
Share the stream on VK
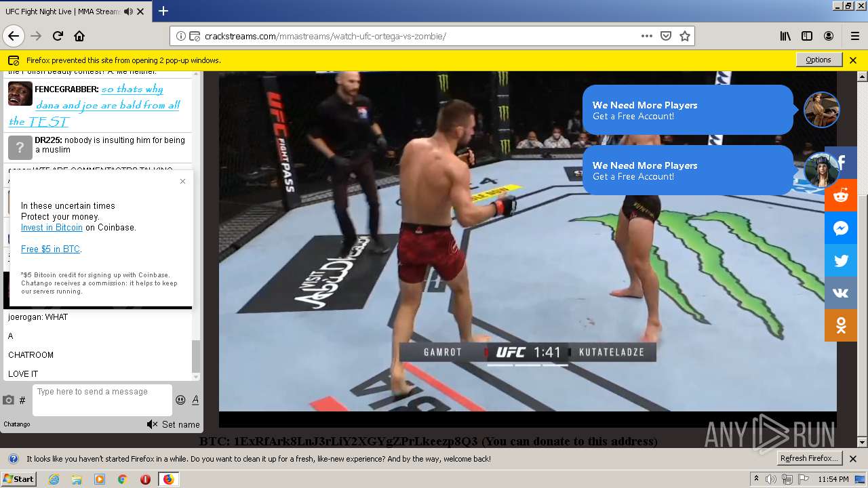point(841,293)
